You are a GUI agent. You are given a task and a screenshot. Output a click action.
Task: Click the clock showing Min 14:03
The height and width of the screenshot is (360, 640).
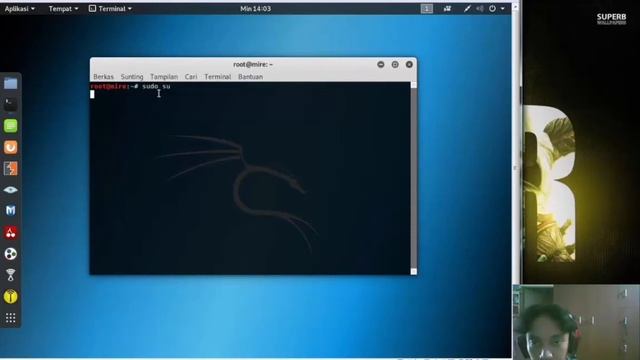pyautogui.click(x=256, y=9)
